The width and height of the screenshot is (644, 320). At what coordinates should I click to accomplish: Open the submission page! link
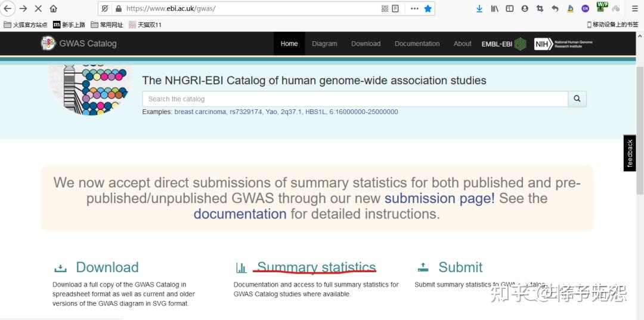[439, 198]
